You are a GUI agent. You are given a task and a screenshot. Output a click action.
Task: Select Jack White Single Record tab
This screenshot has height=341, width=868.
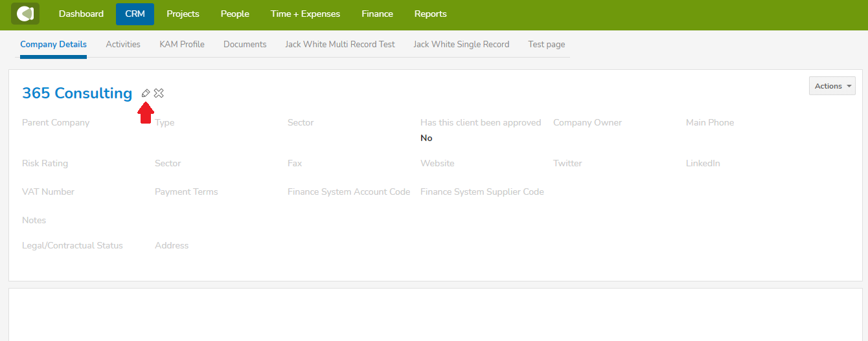click(x=461, y=45)
